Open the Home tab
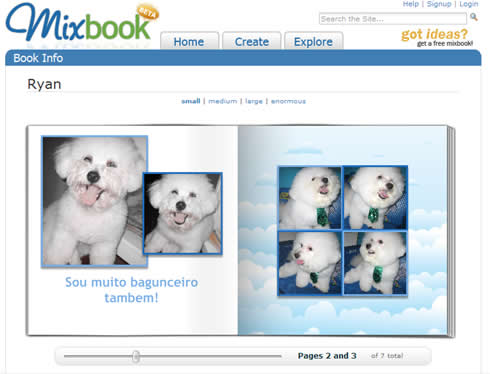This screenshot has height=374, width=490. (x=189, y=41)
